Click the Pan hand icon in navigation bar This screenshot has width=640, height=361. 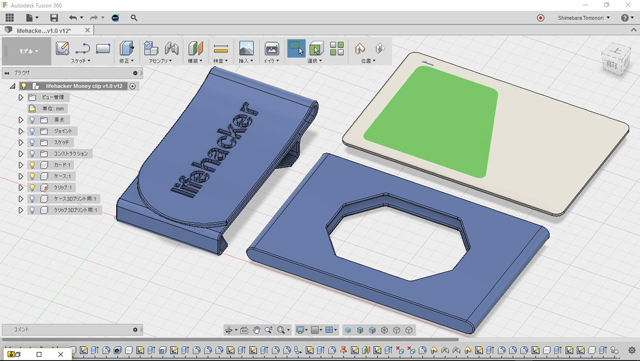pyautogui.click(x=256, y=330)
